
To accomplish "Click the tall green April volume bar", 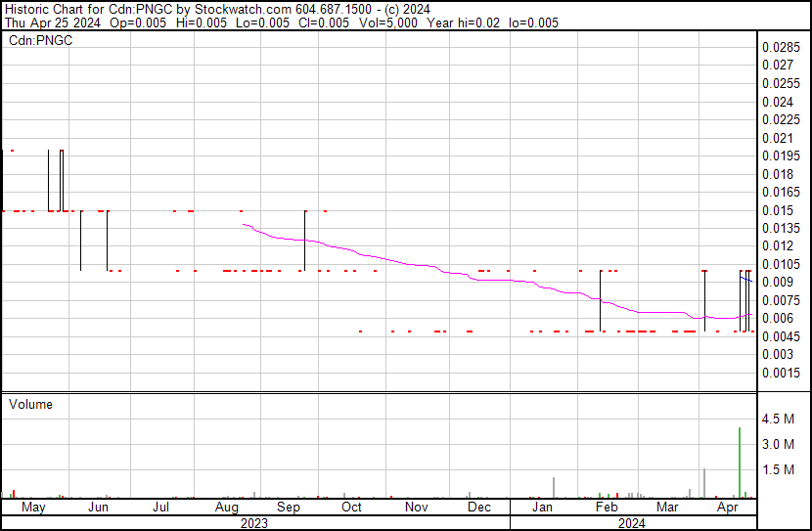I will click(x=740, y=463).
